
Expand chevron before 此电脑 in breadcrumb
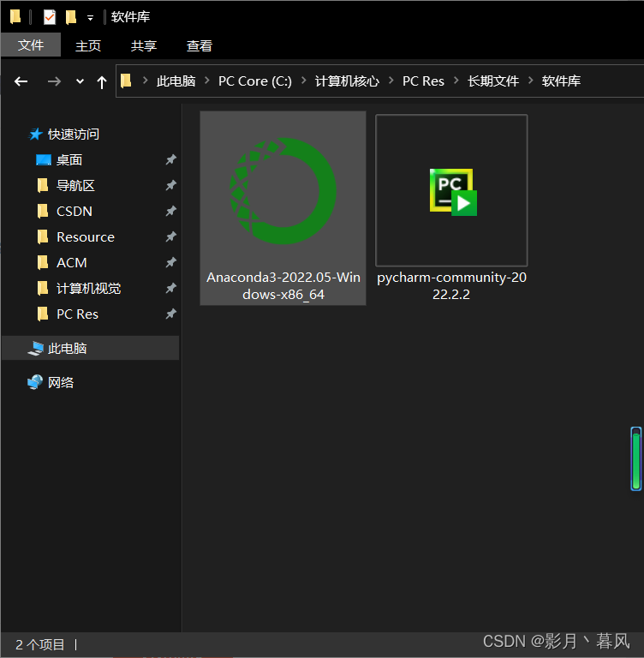[146, 81]
